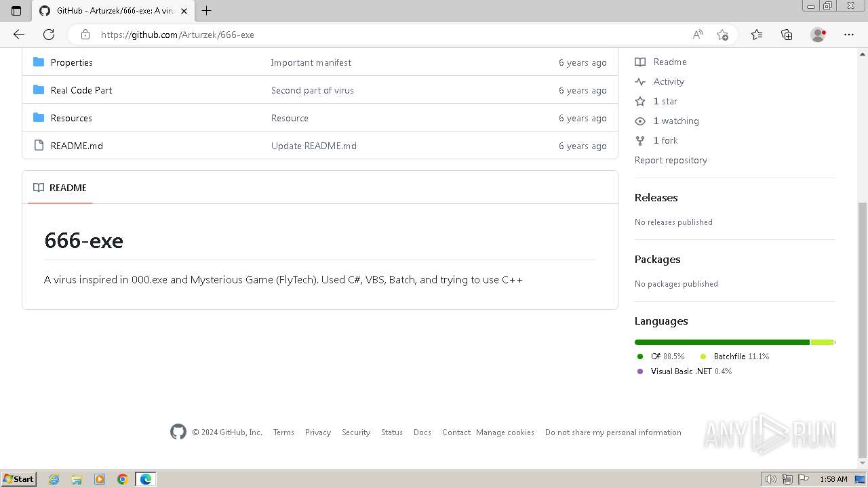Open the Readme sidebar link
The height and width of the screenshot is (488, 868).
661,62
